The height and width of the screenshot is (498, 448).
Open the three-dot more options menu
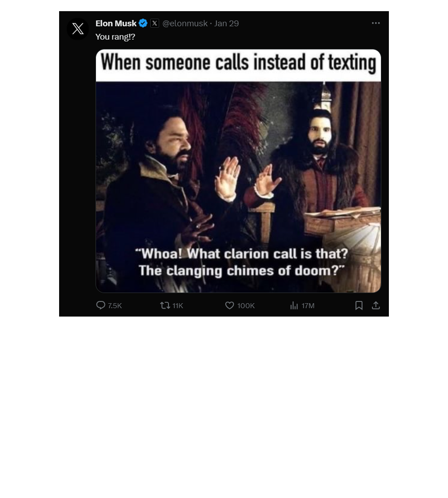coord(376,23)
